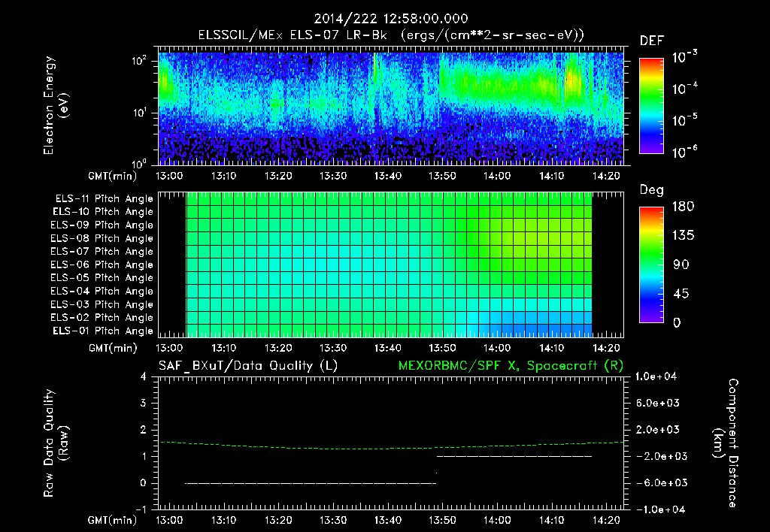Select the ELS-06 Pitch Angle row label
Screen dimensions: 770x532
(x=102, y=264)
